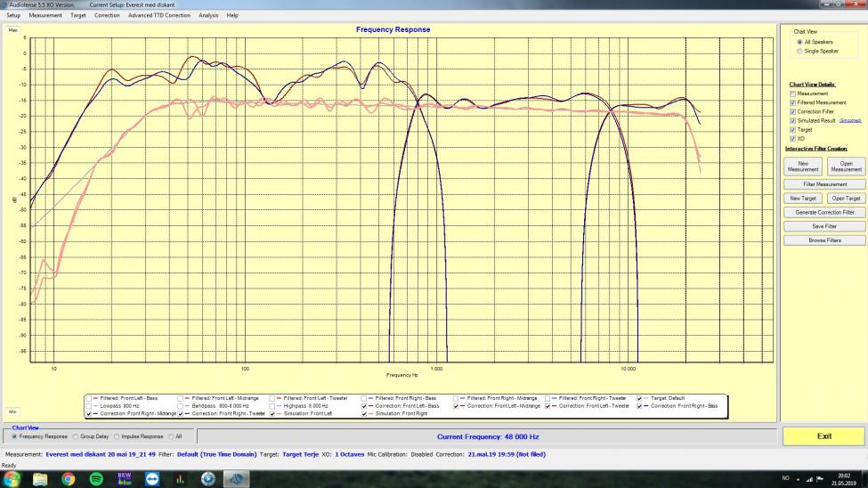Enable the Measurement checkbox in Chart View Details
The width and height of the screenshot is (868, 488).
pos(792,94)
